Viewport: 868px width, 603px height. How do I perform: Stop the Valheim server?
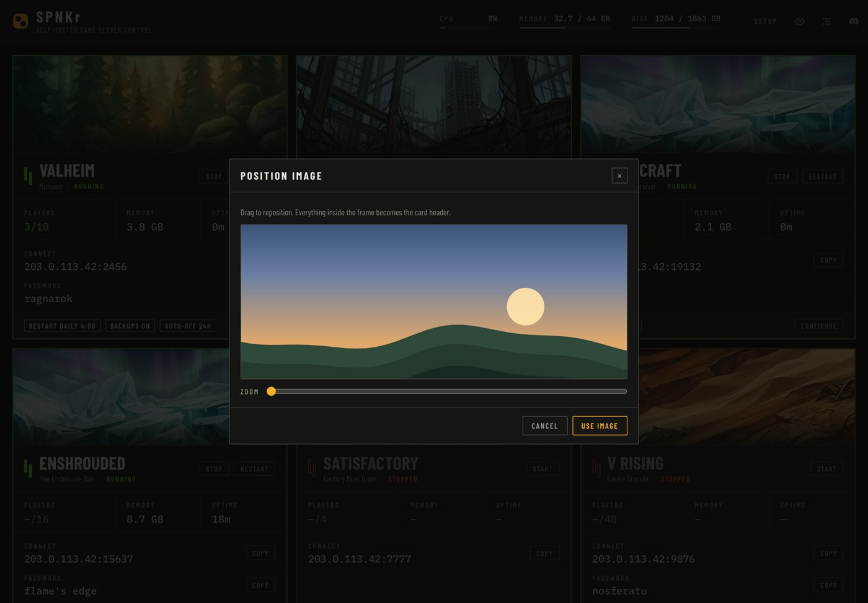coord(214,176)
